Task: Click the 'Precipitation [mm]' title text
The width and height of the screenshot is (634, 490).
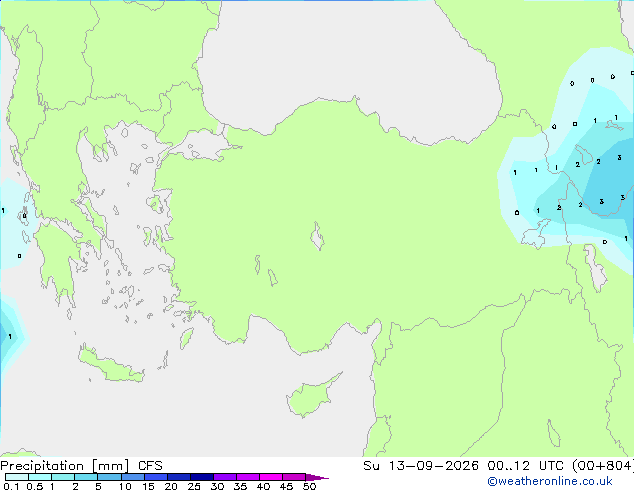Action: tap(65, 466)
